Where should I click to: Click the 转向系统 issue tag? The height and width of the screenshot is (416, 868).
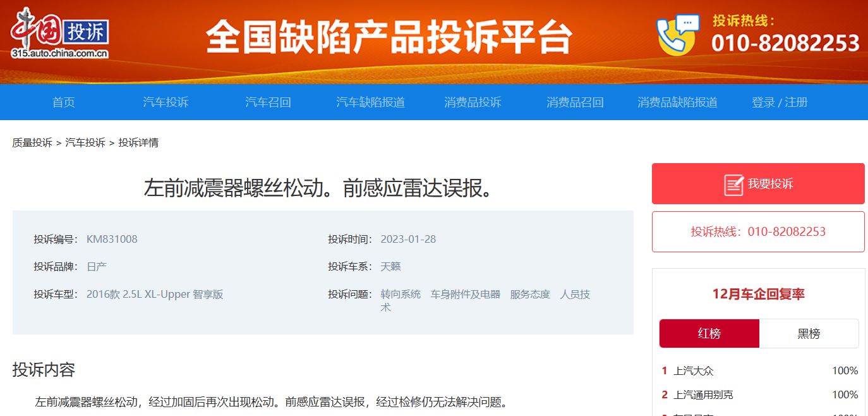coord(401,295)
